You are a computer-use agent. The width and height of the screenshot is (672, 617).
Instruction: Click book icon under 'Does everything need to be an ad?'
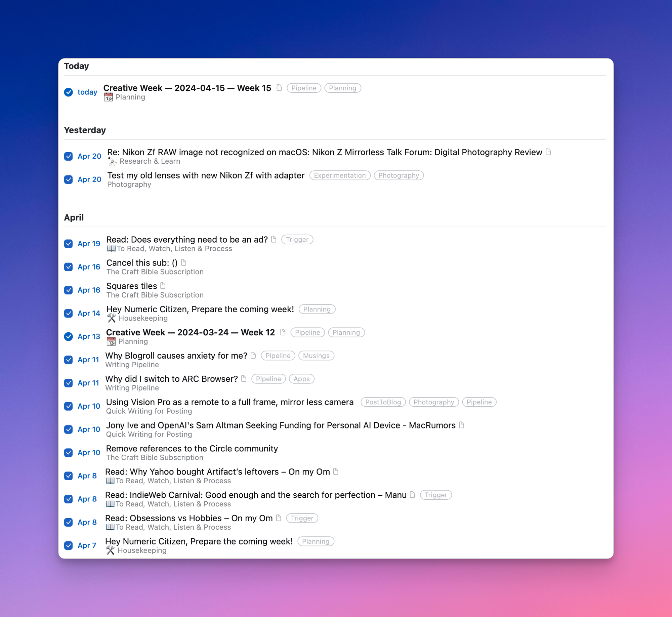click(111, 249)
